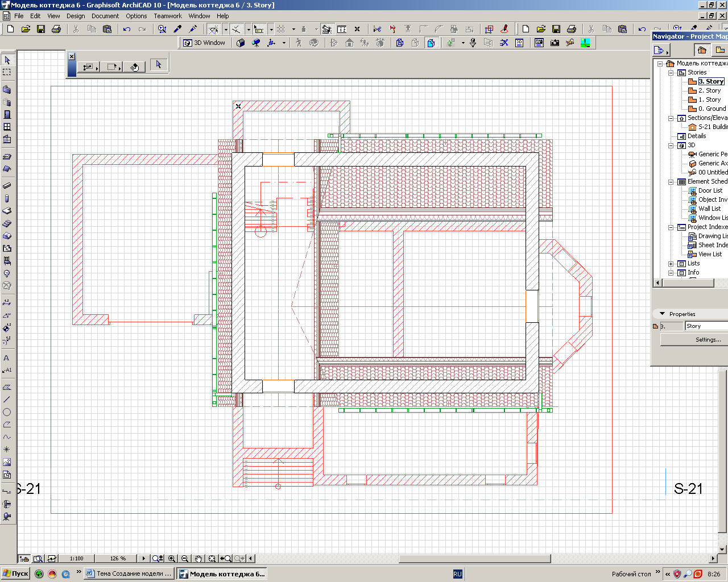Open the Teamwork menu
Viewport: 728px width, 582px height.
pyautogui.click(x=168, y=16)
